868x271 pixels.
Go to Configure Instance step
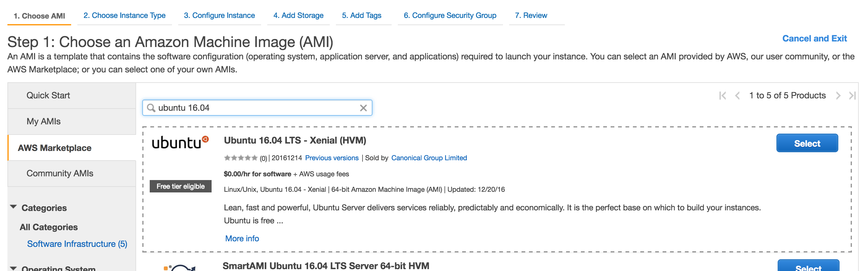(x=219, y=15)
